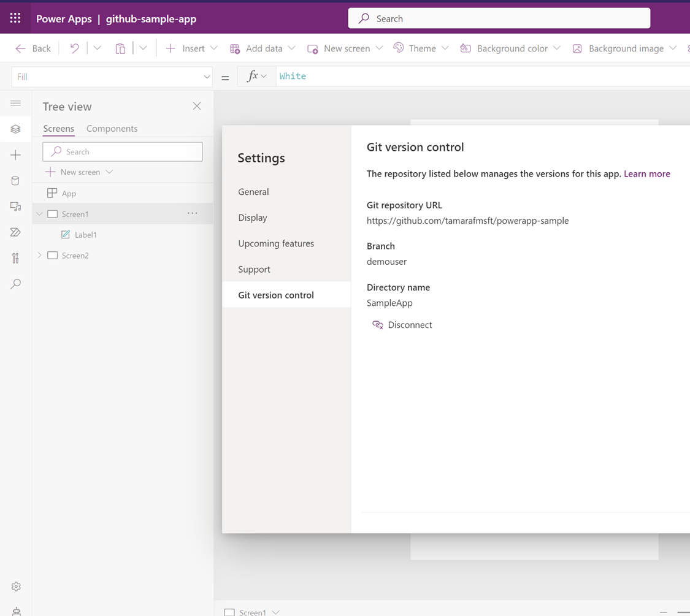The width and height of the screenshot is (690, 616).
Task: Click the Power Automate icon in the sidebar
Action: 15,232
